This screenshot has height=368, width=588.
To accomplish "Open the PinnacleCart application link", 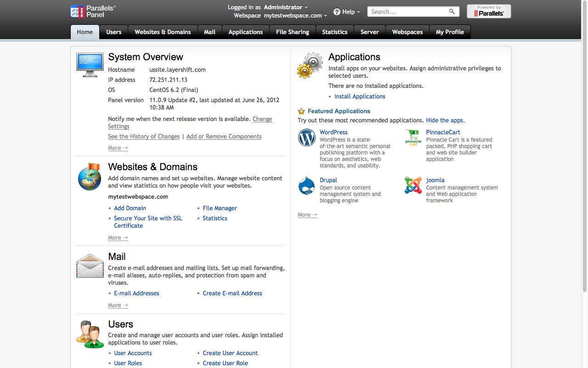I will (x=443, y=132).
